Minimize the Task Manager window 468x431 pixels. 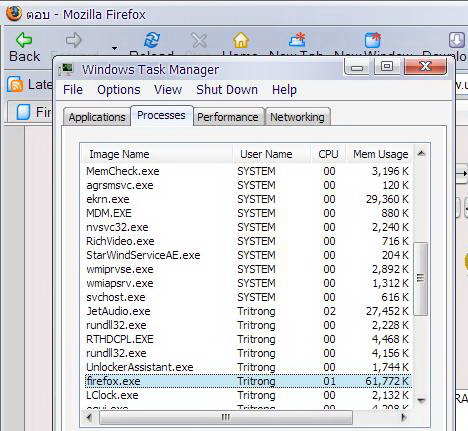click(x=357, y=67)
